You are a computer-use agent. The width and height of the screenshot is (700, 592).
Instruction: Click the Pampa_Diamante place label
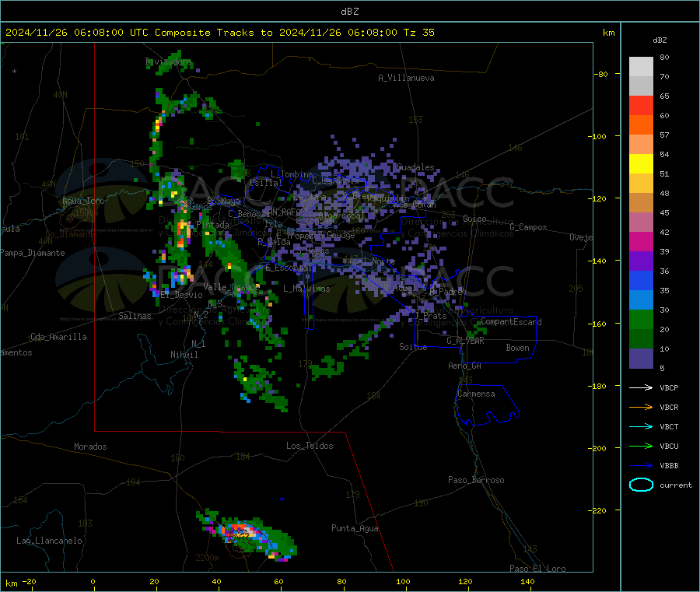[x=33, y=253]
